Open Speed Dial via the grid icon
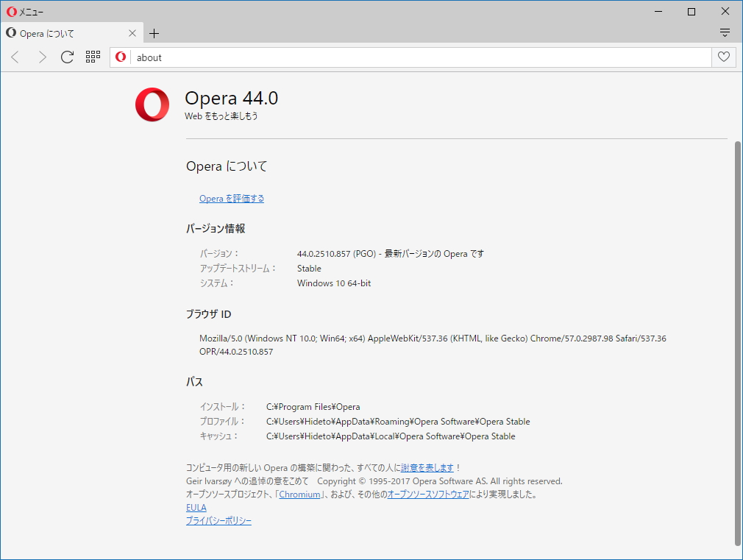Image resolution: width=743 pixels, height=560 pixels. click(x=93, y=57)
